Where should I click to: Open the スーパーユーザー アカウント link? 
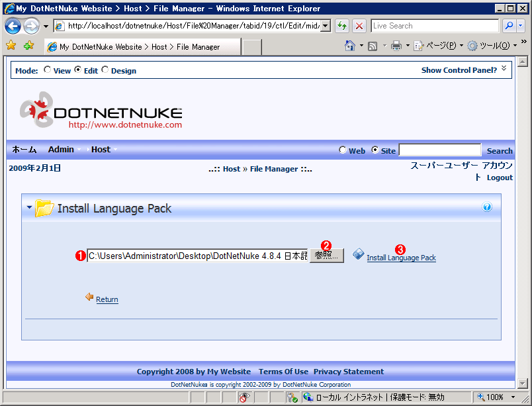coord(461,171)
